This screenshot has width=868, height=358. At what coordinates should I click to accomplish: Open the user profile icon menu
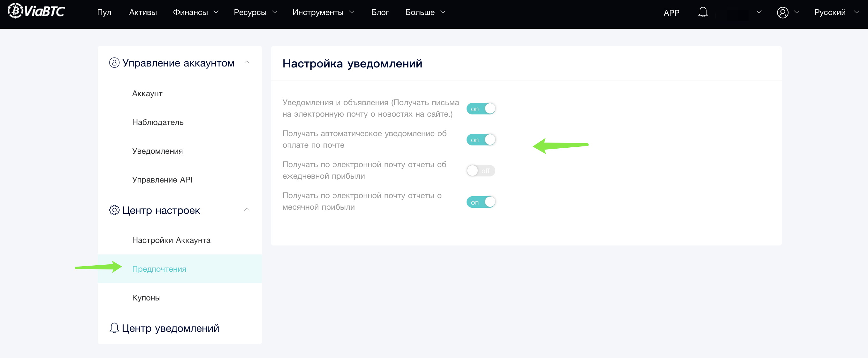[782, 12]
